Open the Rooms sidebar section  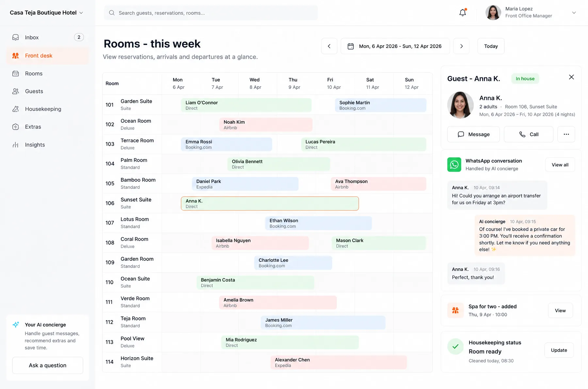pyautogui.click(x=47, y=73)
